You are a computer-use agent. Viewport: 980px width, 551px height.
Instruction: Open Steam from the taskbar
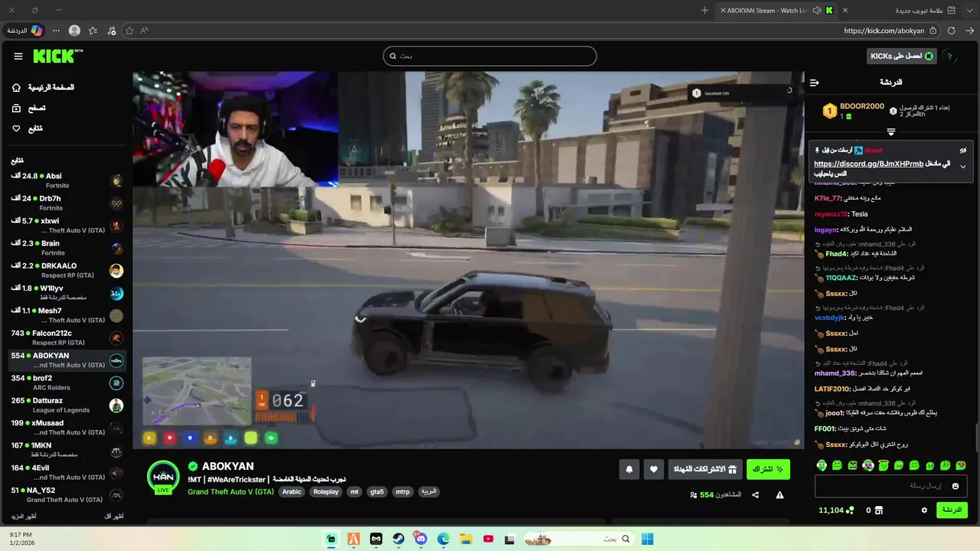pos(399,539)
